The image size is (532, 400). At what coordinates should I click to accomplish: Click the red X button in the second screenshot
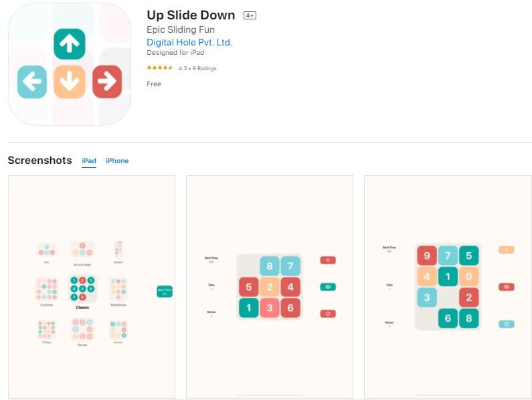[328, 260]
